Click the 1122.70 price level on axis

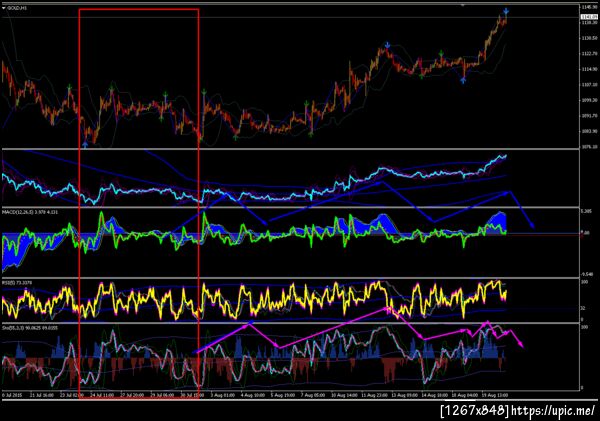click(589, 54)
